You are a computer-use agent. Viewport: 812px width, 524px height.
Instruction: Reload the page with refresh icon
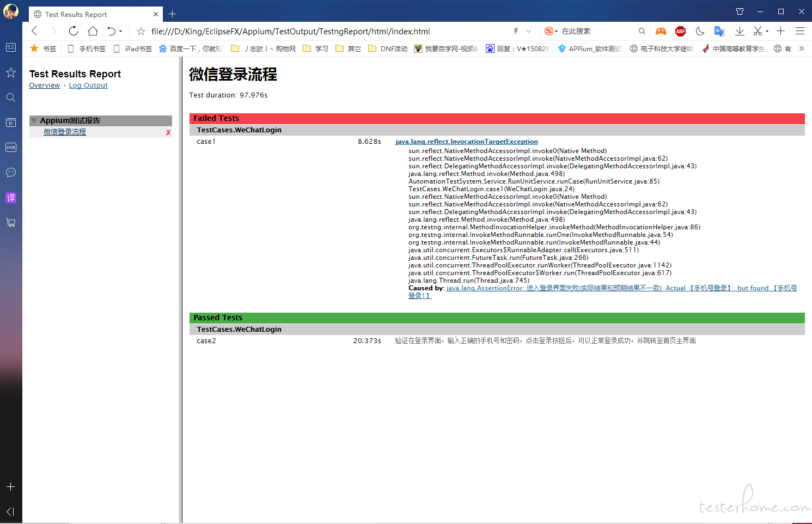click(74, 31)
